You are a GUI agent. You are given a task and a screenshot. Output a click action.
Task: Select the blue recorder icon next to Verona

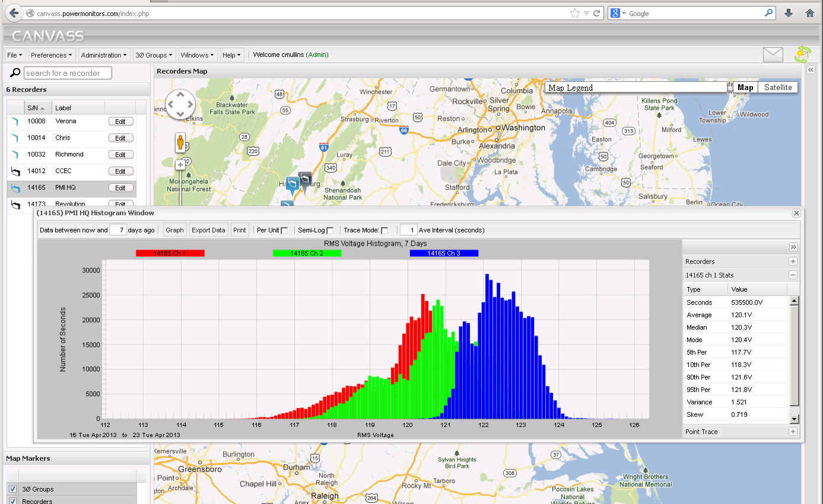coord(15,121)
